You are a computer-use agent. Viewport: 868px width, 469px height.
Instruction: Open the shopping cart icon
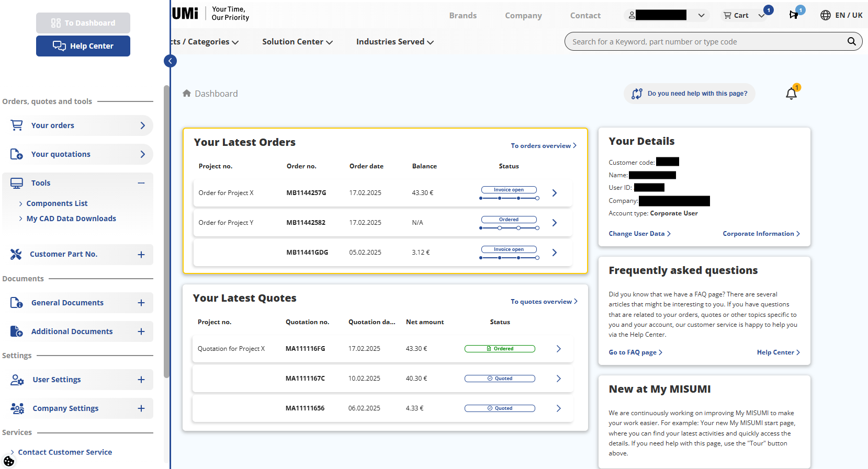point(727,16)
